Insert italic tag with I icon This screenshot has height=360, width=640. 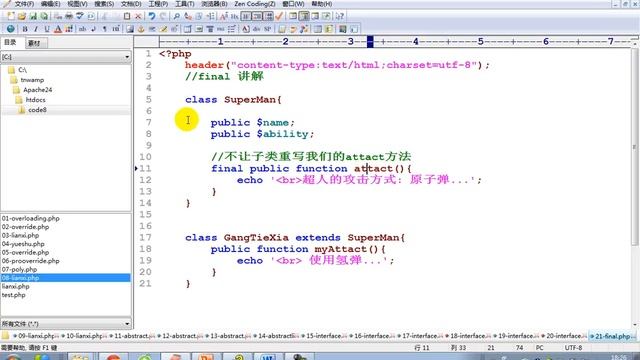36,29
